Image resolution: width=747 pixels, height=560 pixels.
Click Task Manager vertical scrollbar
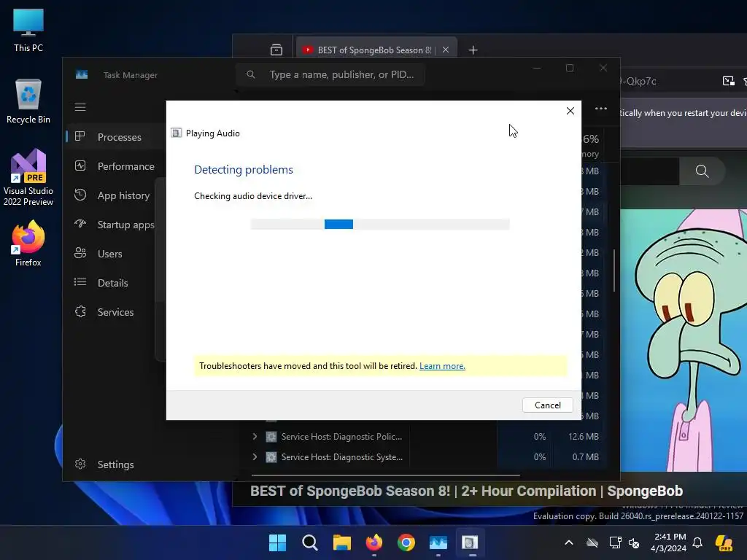[614, 270]
